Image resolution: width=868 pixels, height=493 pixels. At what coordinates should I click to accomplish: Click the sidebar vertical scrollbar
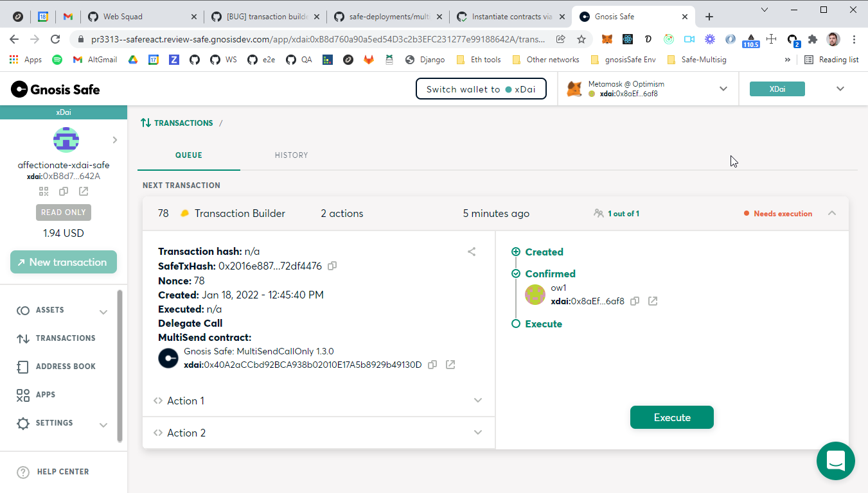[x=120, y=366]
